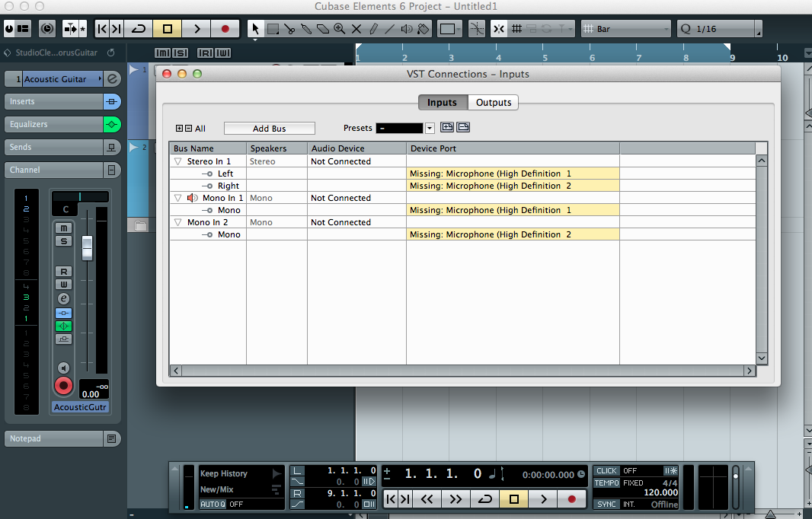Click the channel volume fader handle
812x519 pixels.
[87, 248]
